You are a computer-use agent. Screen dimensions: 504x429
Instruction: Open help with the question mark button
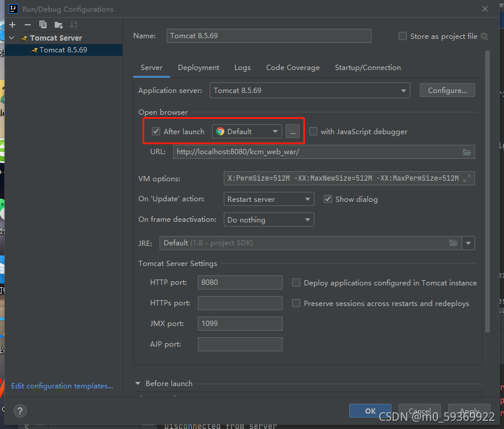click(x=20, y=411)
